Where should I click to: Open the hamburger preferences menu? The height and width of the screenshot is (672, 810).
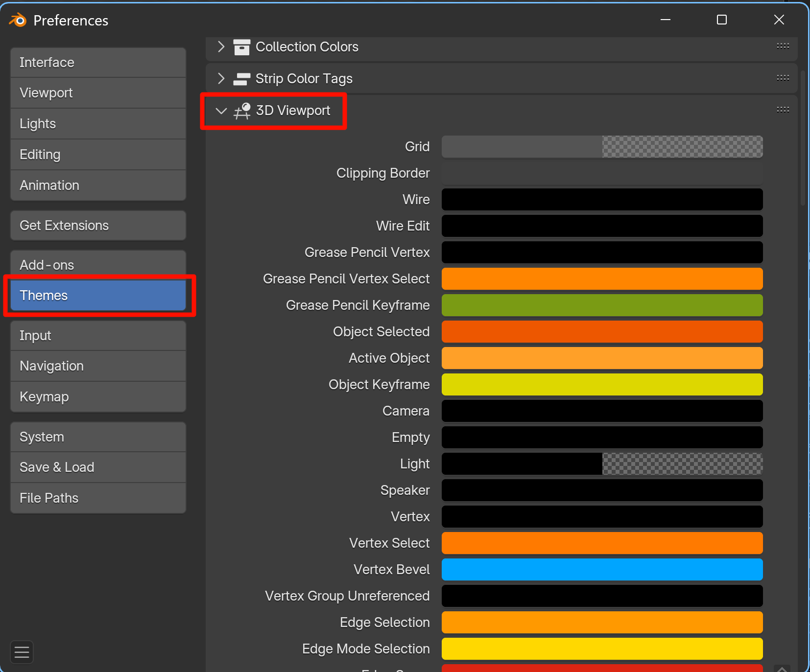(22, 652)
